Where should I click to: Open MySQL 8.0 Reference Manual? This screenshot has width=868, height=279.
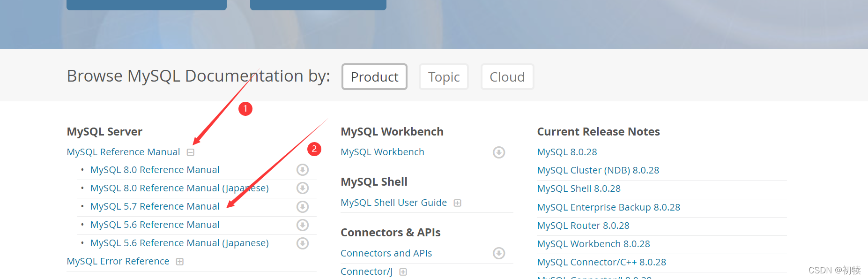tap(155, 170)
